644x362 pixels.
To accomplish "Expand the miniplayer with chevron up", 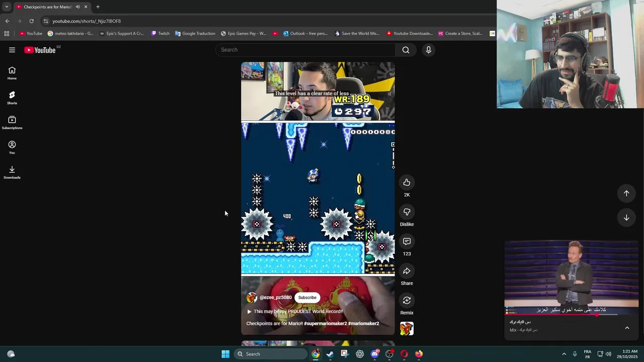I will coord(627,328).
